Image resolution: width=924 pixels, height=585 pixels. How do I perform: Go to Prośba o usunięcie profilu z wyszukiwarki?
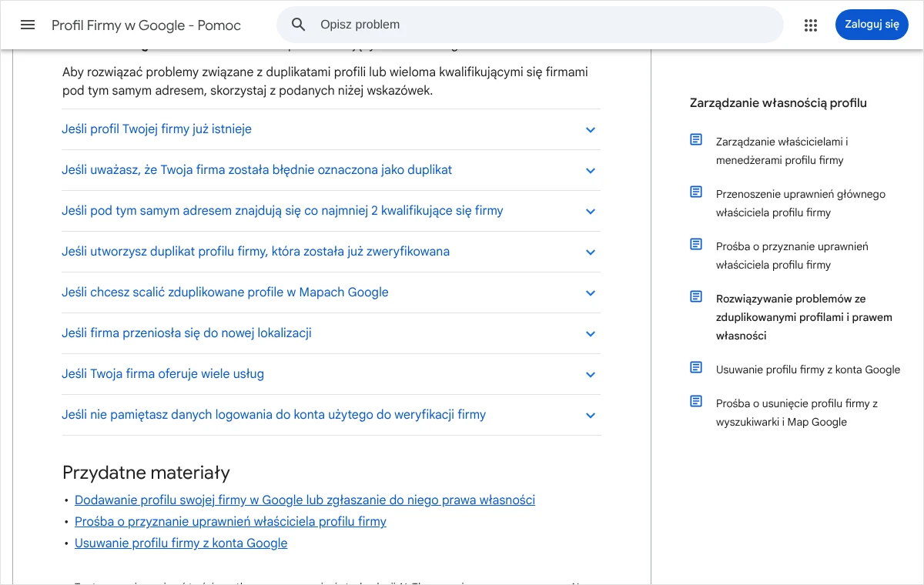point(797,413)
